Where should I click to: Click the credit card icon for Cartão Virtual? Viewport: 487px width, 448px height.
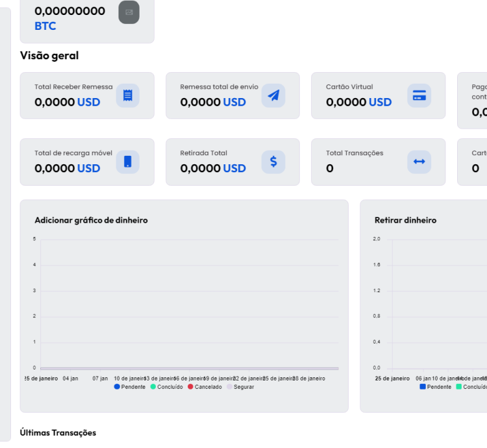pos(419,95)
